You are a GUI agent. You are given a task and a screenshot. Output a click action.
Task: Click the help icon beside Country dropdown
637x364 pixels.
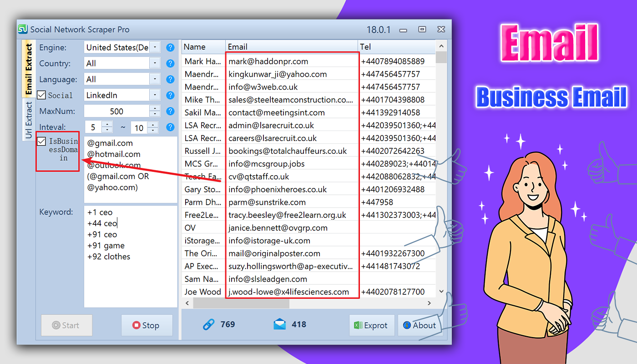click(170, 63)
